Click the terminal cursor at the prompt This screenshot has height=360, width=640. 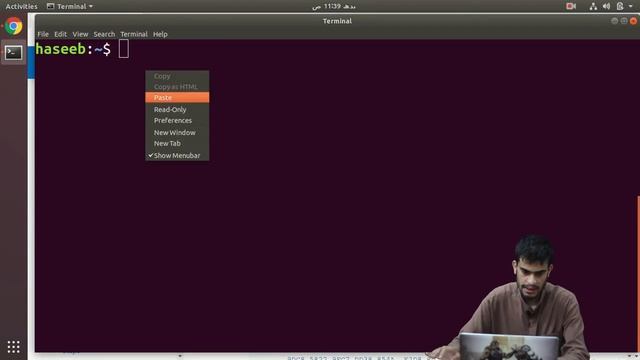(124, 49)
